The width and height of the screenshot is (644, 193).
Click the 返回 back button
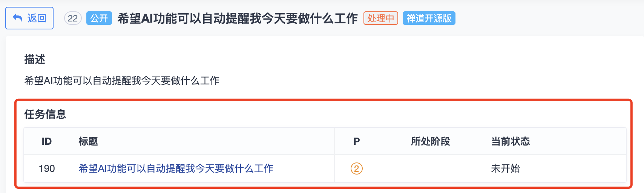point(29,18)
